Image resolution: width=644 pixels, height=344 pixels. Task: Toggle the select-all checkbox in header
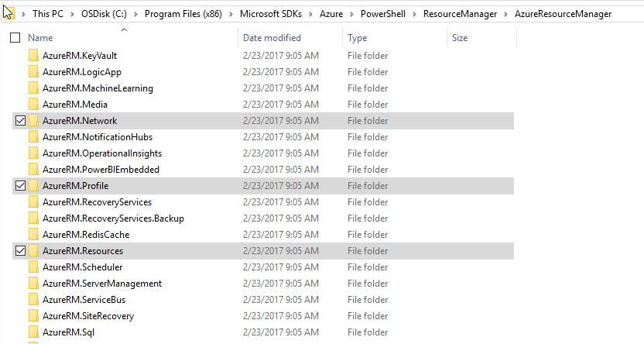15,38
